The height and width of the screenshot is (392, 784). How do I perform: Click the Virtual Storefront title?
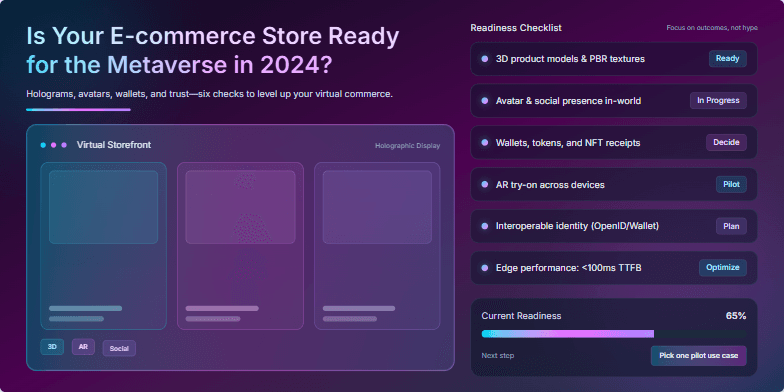(x=114, y=145)
